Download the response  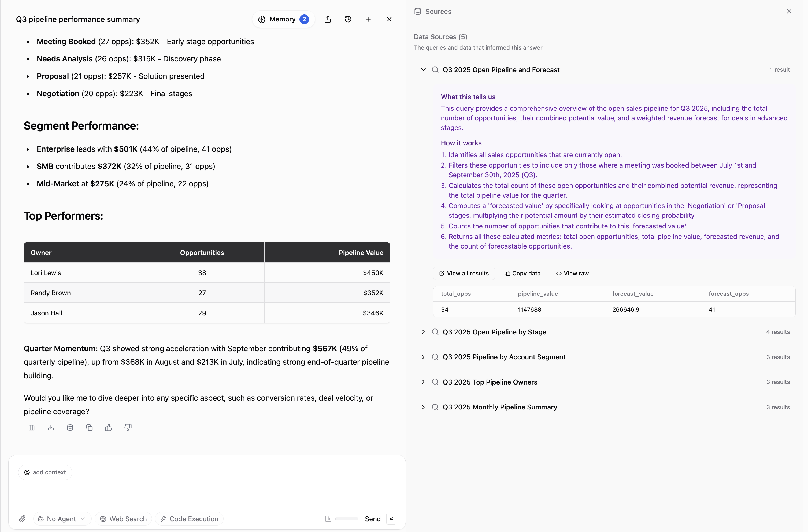coord(51,427)
